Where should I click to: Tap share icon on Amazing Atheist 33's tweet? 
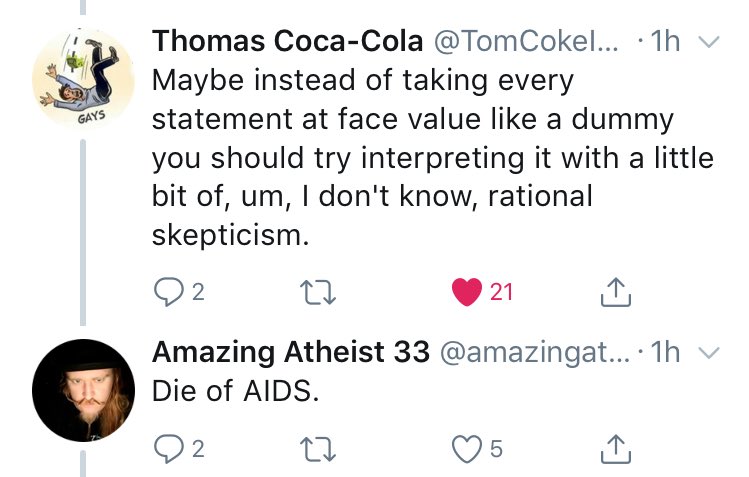point(614,449)
